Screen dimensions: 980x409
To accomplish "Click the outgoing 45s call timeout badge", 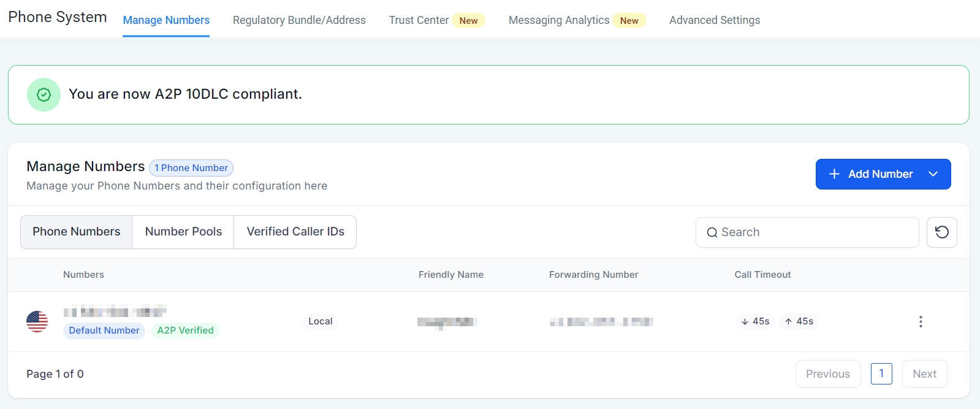I will click(799, 321).
